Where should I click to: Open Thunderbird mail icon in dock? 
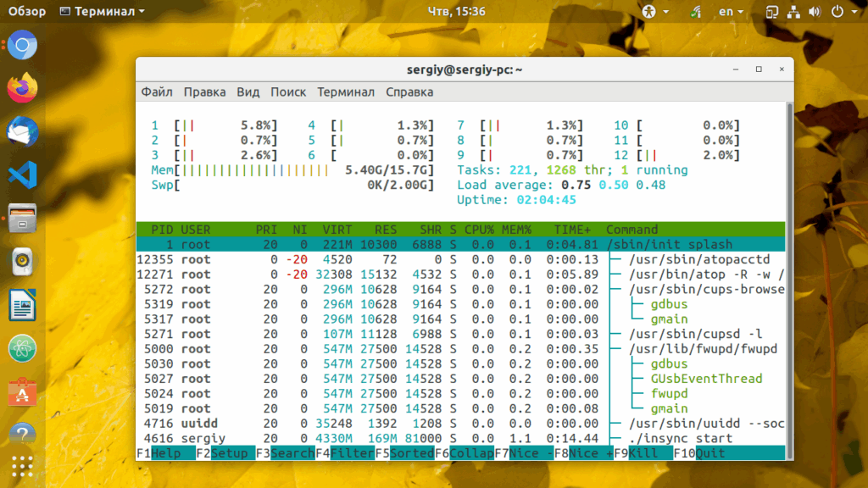click(22, 131)
